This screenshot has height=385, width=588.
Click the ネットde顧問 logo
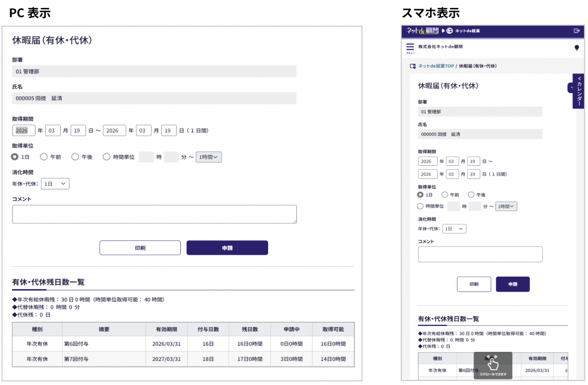click(x=422, y=30)
